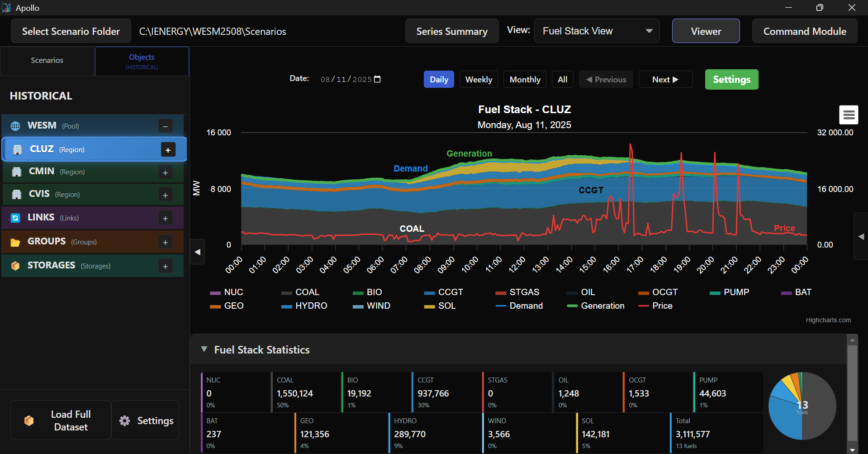Select the Weekly view range
Viewport: 868px width, 454px height.
[x=479, y=80]
